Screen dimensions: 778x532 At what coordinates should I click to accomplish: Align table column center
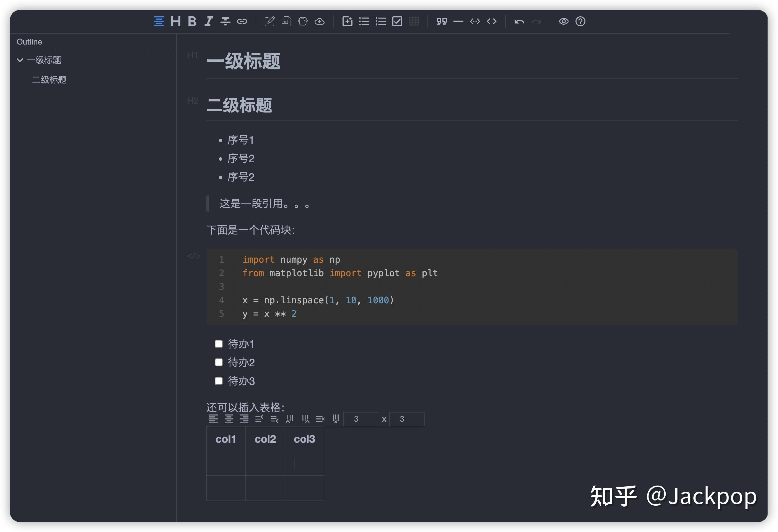coord(229,419)
